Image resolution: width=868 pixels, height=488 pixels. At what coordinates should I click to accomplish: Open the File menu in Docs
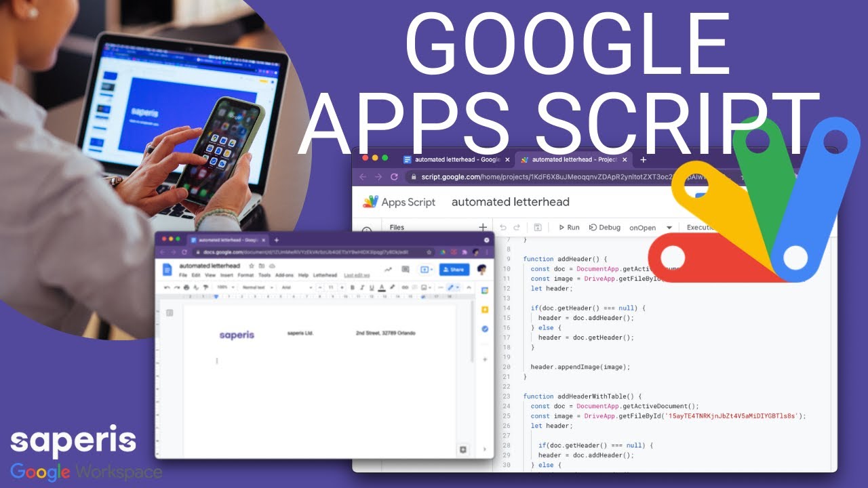(x=183, y=275)
